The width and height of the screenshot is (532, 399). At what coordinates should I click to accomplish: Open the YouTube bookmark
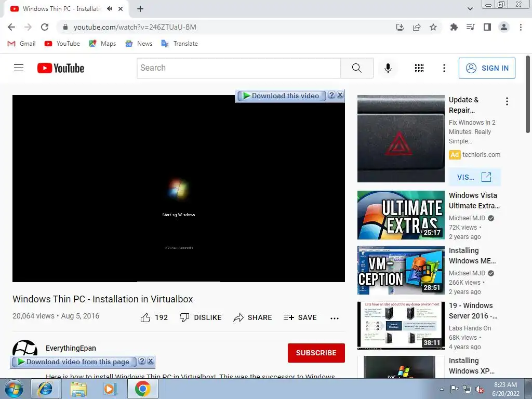pos(62,44)
